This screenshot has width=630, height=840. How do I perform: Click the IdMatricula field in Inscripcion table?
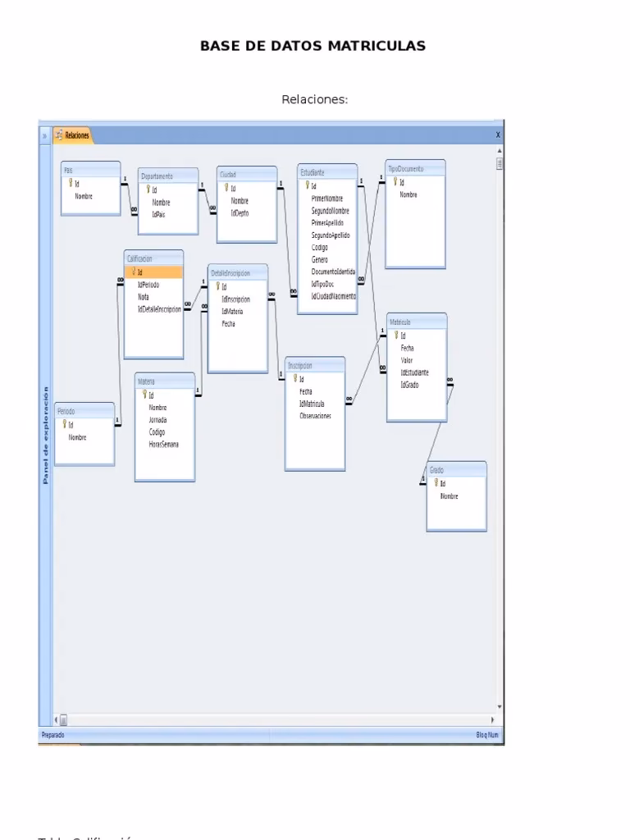[312, 404]
